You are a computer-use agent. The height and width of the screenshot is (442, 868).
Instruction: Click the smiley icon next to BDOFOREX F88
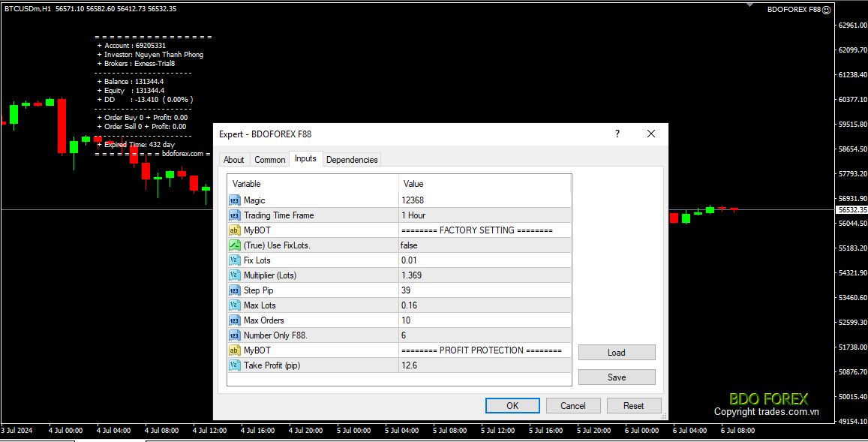(x=827, y=10)
